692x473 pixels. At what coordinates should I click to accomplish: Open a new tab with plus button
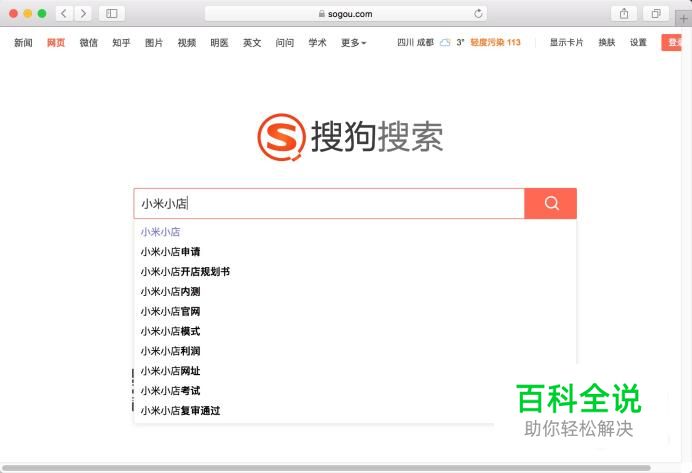click(x=684, y=19)
